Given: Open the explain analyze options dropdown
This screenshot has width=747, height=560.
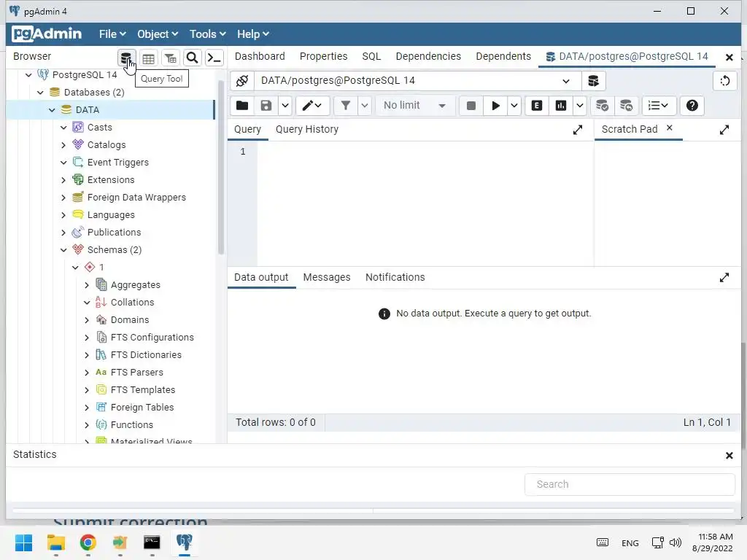Looking at the screenshot, I should click(x=579, y=106).
